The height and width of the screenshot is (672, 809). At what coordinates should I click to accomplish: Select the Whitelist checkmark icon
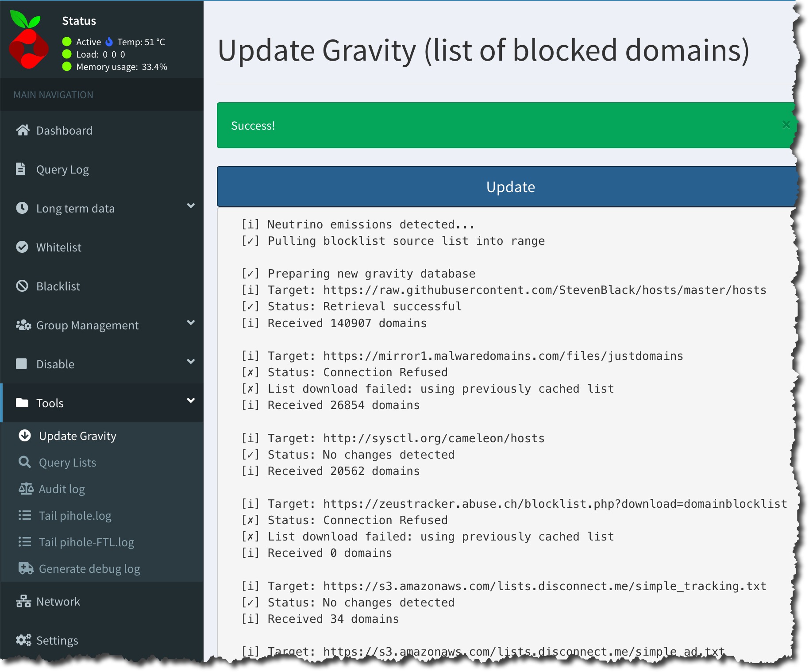(x=23, y=247)
